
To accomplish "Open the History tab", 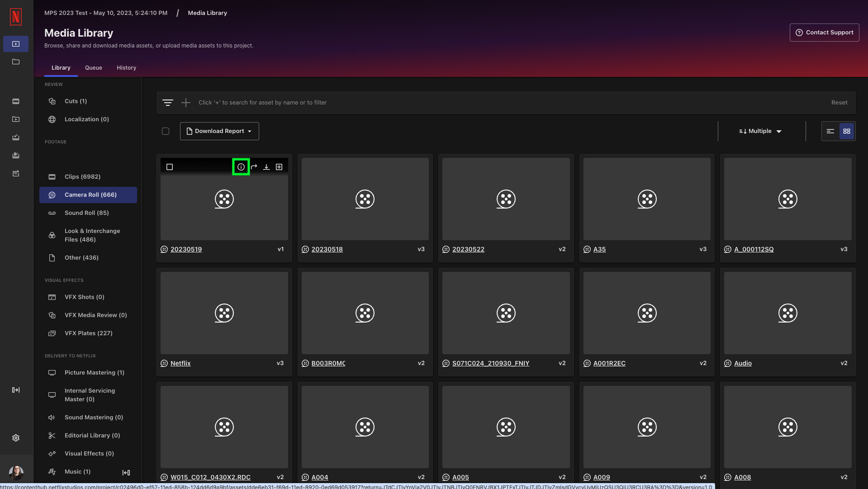I will (x=126, y=68).
